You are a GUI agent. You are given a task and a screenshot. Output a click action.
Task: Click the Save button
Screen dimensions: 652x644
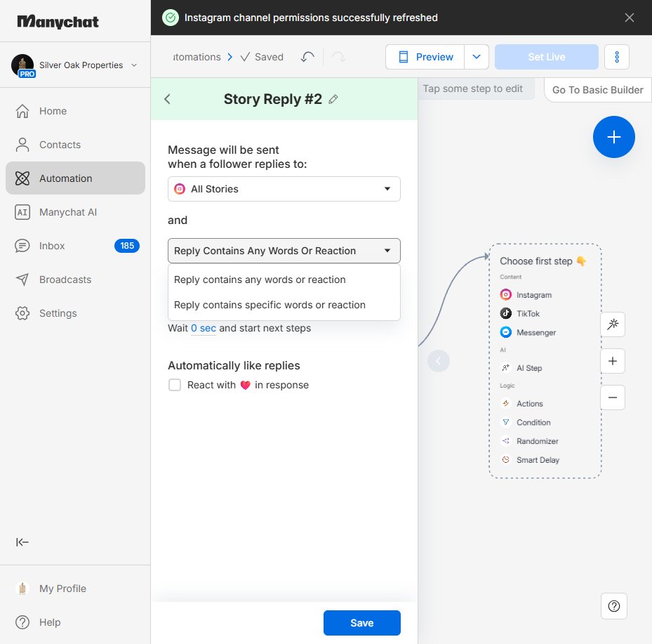point(361,623)
